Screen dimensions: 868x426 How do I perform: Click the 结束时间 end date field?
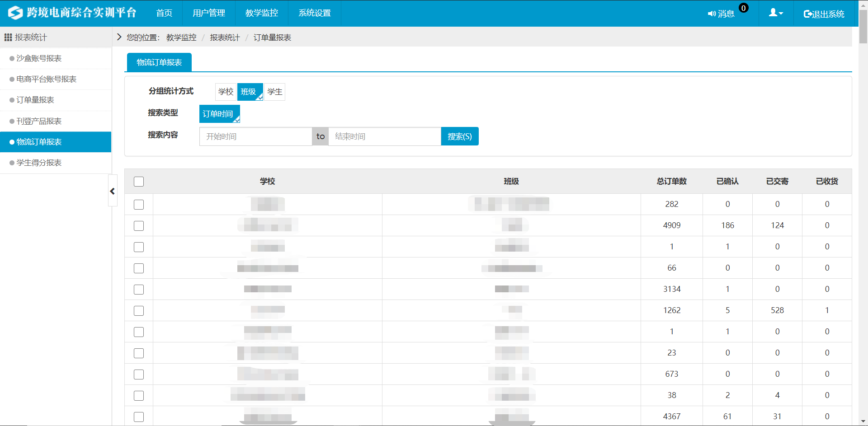384,136
